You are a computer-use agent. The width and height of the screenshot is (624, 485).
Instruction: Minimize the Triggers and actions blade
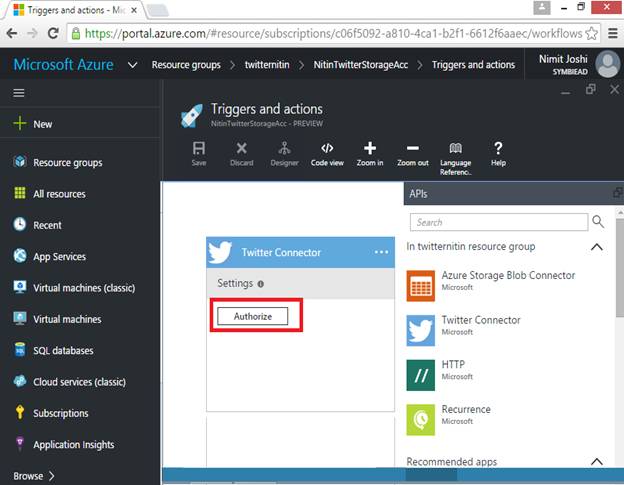tap(566, 93)
